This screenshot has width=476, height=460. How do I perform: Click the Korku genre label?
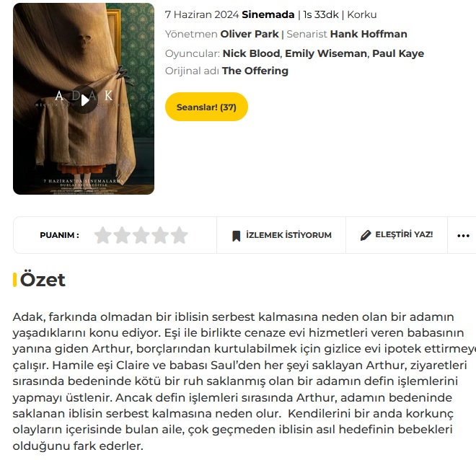362,14
